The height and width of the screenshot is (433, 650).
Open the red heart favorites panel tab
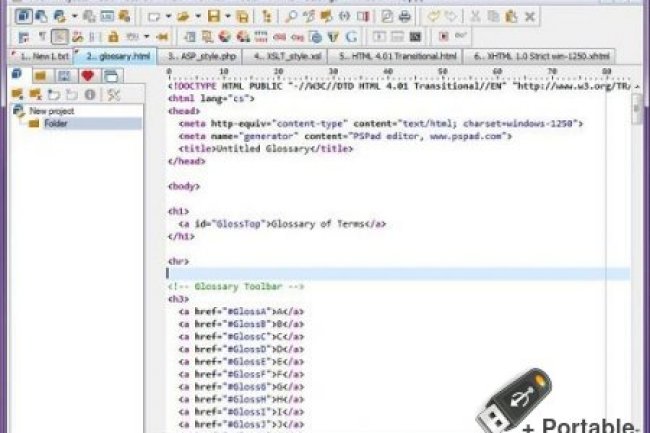[x=88, y=75]
